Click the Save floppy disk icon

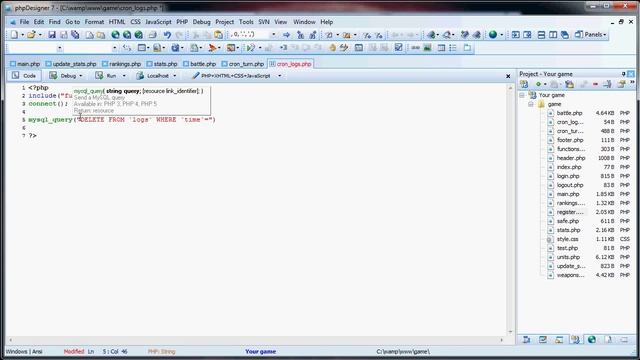click(52, 35)
